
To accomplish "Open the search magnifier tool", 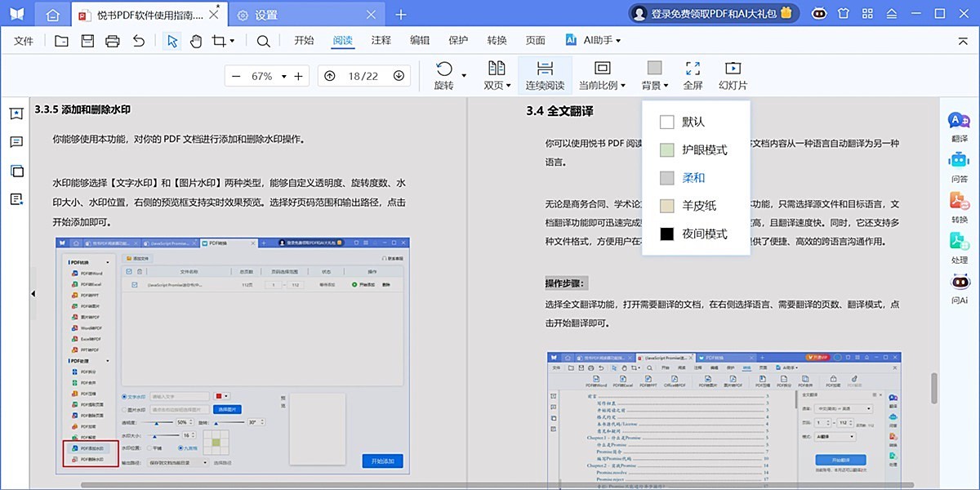I will pos(263,39).
